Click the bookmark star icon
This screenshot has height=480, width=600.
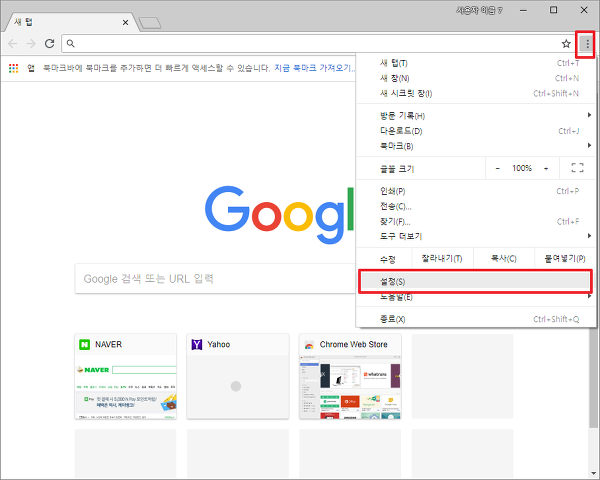pyautogui.click(x=566, y=44)
